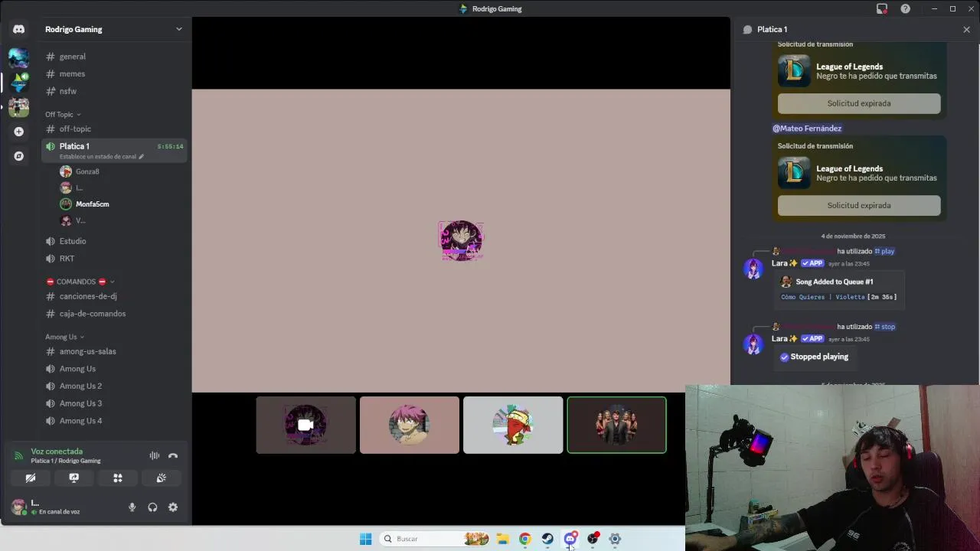Click the stop slash command link
980x551 pixels.
885,327
